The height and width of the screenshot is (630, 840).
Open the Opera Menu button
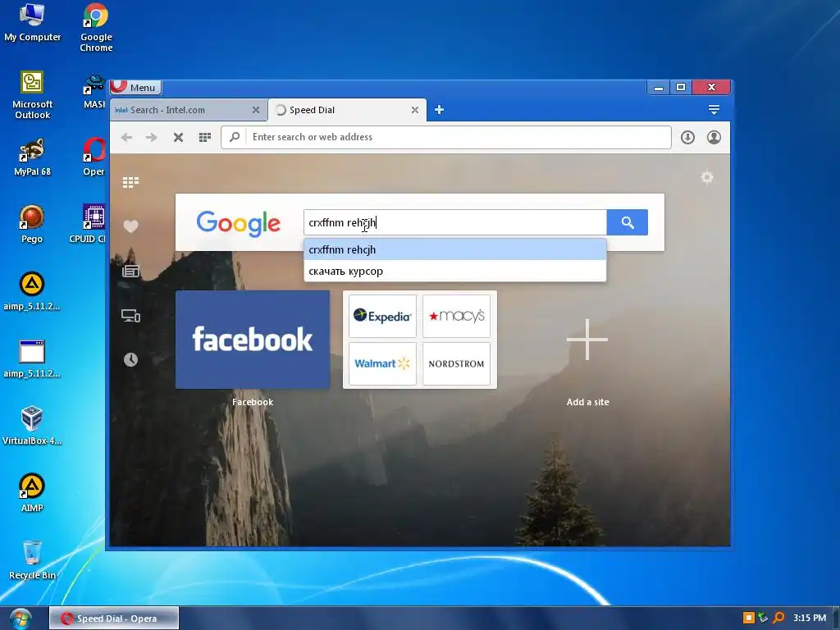point(135,87)
